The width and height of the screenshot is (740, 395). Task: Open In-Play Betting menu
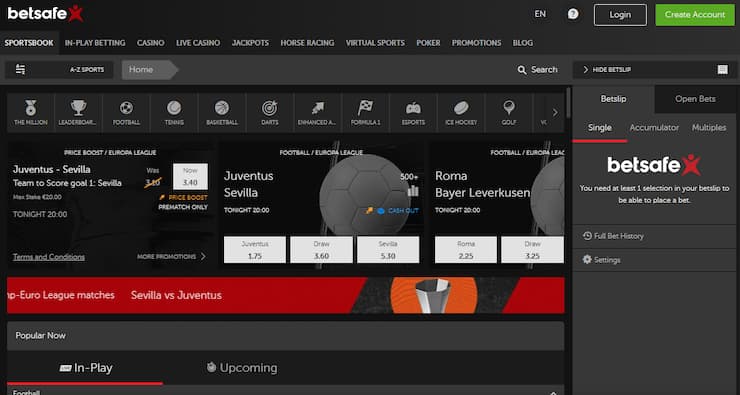(x=95, y=43)
